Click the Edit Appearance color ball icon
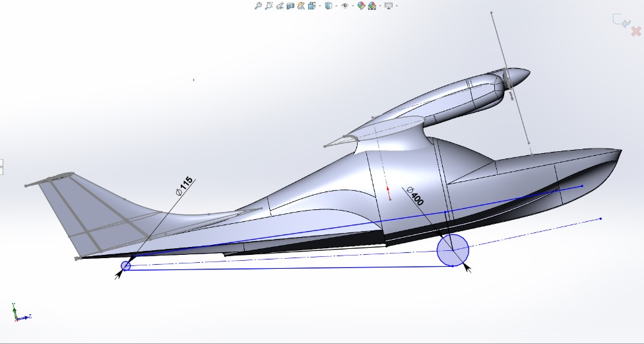This screenshot has height=344, width=644. (x=361, y=6)
